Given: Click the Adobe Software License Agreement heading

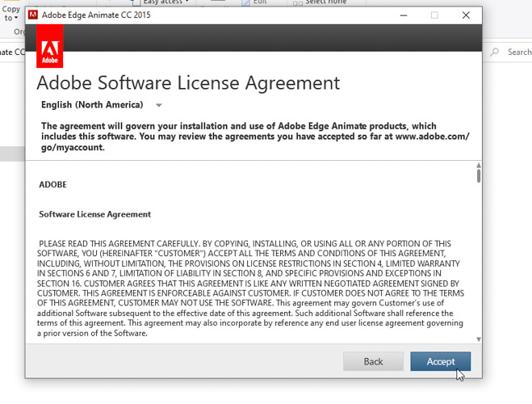Looking at the screenshot, I should tap(188, 83).
